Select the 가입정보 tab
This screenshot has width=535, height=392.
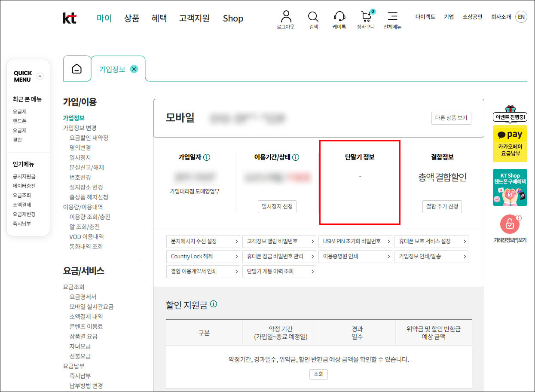pyautogui.click(x=113, y=68)
